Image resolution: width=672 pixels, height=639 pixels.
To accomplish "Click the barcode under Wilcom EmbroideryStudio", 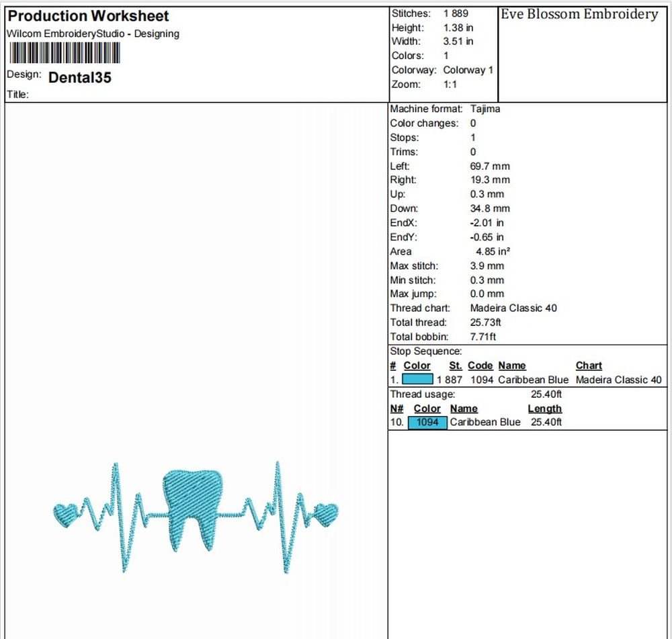I will pyautogui.click(x=65, y=52).
